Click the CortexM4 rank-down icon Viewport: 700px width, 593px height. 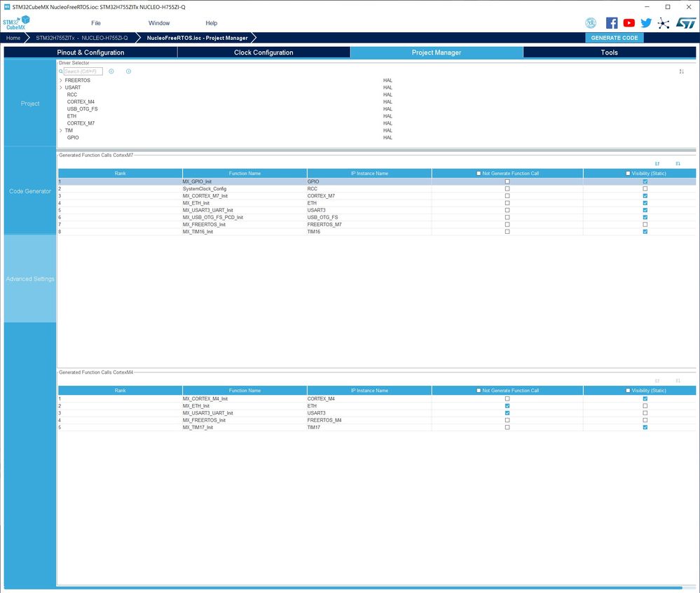[x=678, y=381]
